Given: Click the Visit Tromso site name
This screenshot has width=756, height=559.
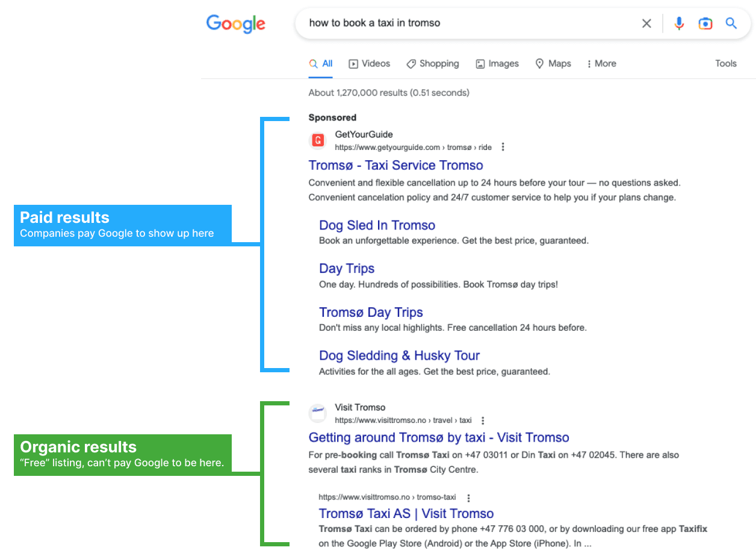Looking at the screenshot, I should tap(360, 407).
